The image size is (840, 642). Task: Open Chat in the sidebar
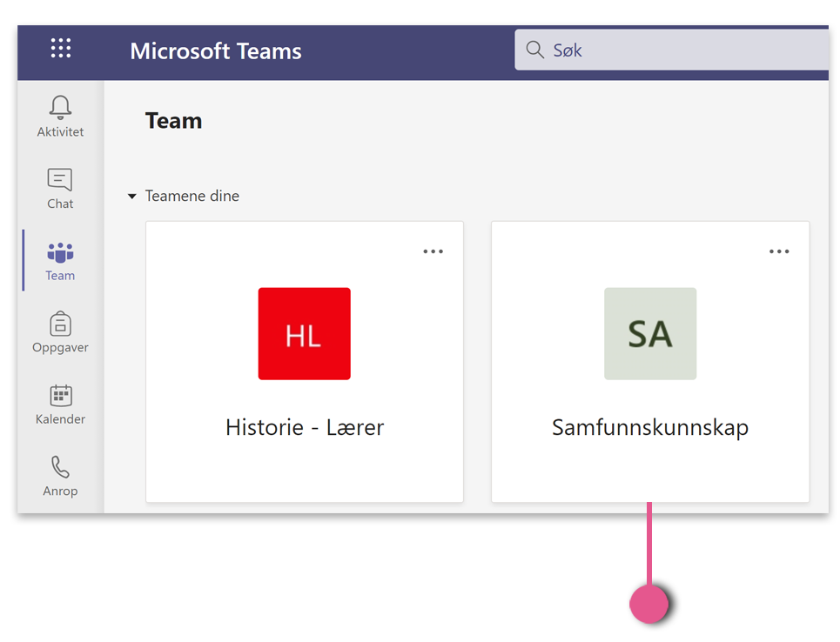60,189
